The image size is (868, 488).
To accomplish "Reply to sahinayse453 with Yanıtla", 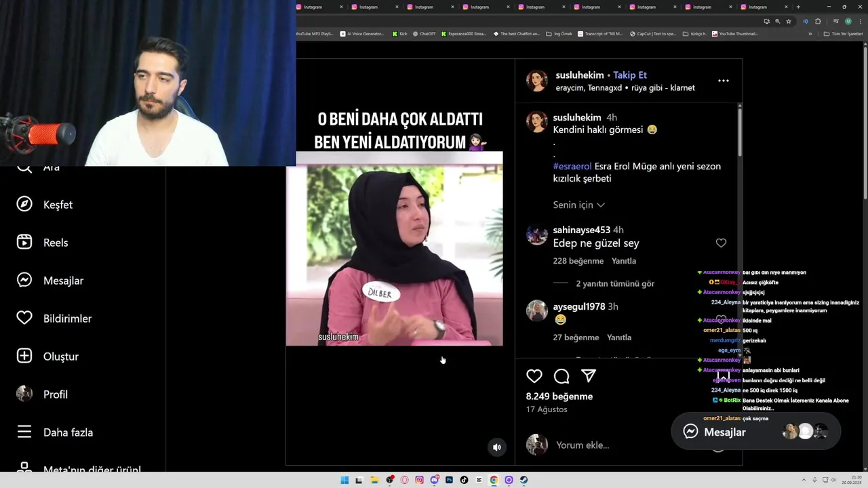I will [624, 261].
